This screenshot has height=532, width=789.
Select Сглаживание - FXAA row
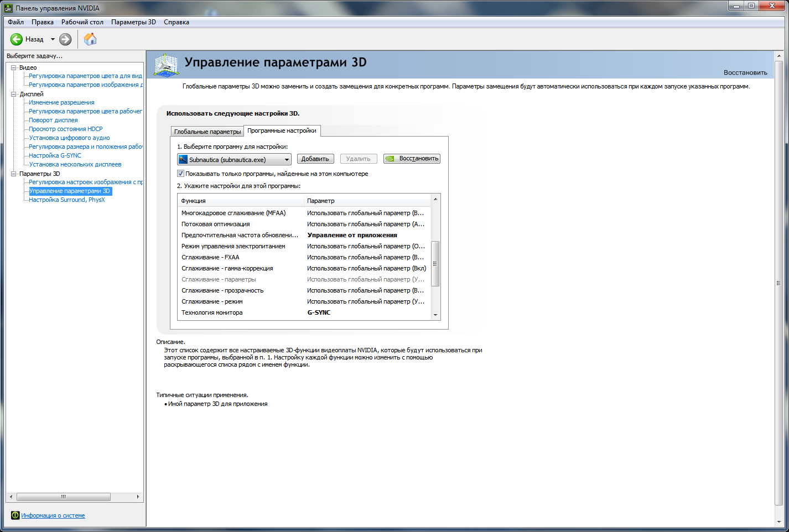tap(304, 257)
